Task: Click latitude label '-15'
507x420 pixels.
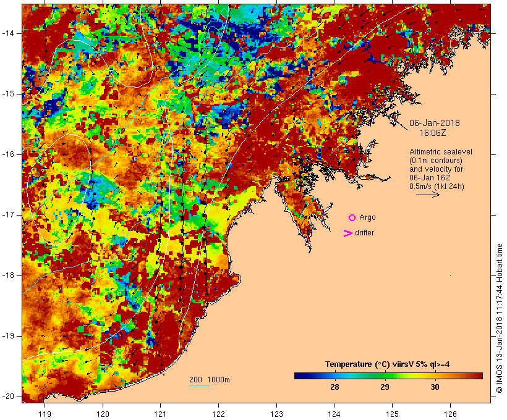Action: pos(7,94)
